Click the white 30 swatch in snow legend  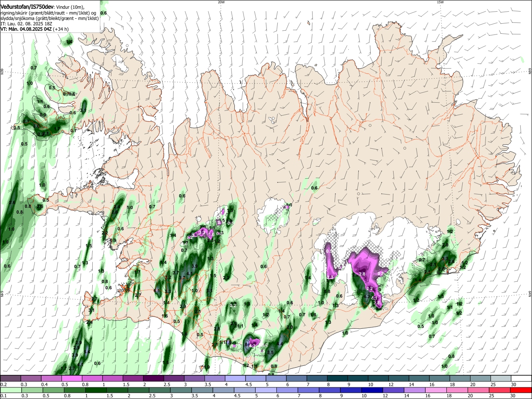[x=521, y=379]
